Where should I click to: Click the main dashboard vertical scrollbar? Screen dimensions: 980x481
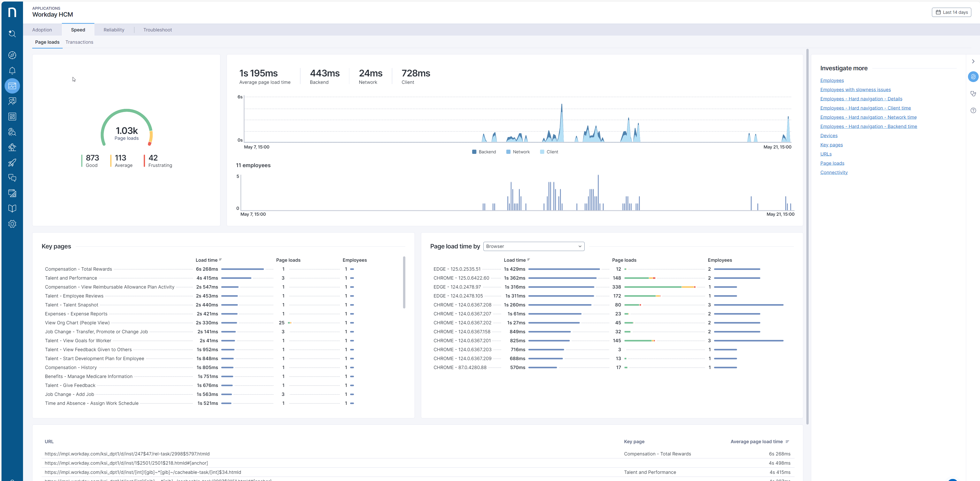(807, 236)
